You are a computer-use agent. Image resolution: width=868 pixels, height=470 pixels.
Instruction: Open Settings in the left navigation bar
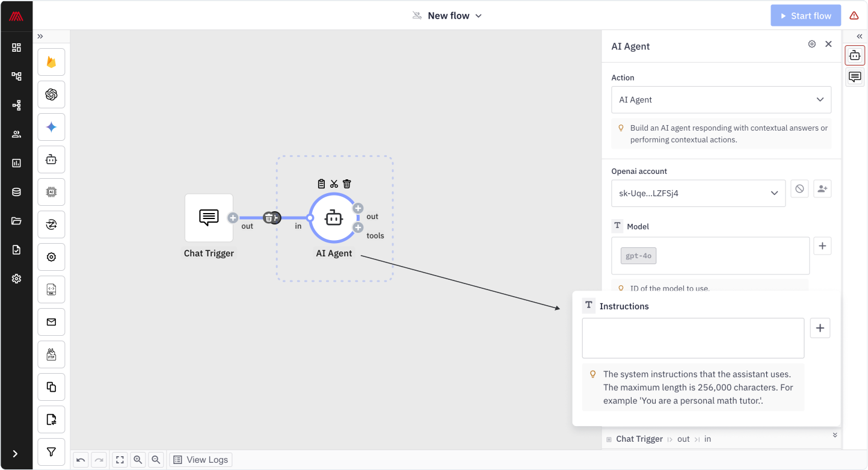[16, 279]
